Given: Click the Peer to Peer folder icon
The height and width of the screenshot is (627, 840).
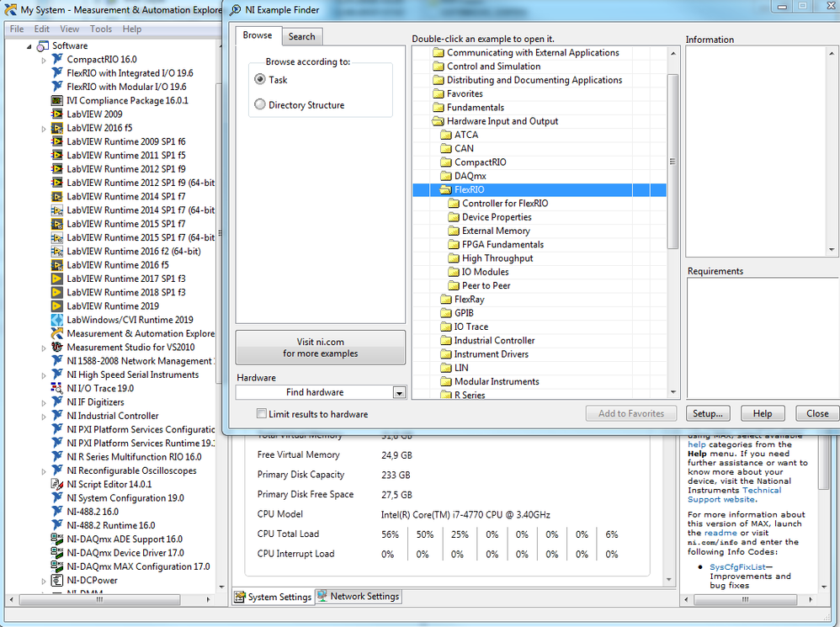Looking at the screenshot, I should [x=454, y=285].
